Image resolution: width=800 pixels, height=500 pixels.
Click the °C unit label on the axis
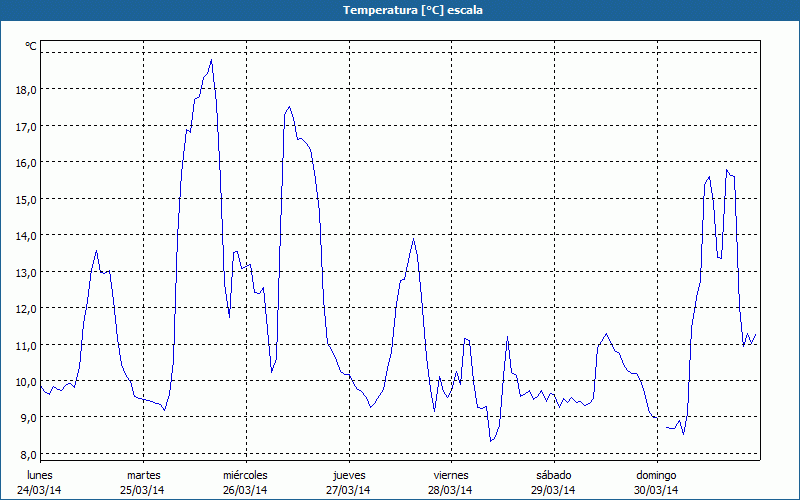pos(31,46)
